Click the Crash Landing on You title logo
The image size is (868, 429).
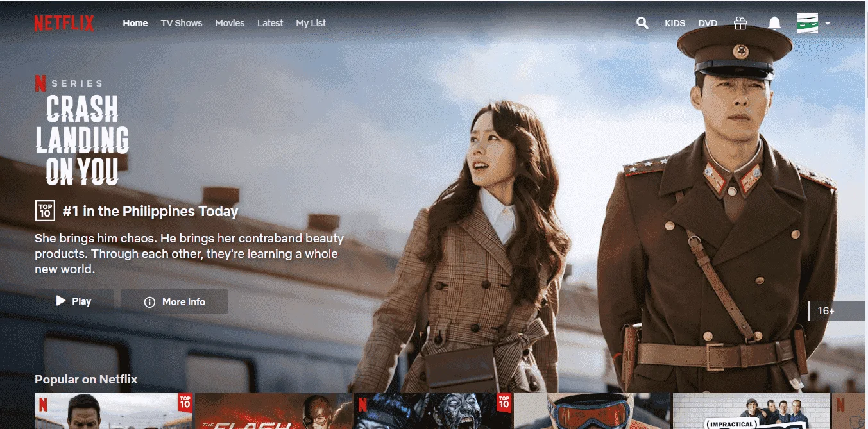[82, 140]
